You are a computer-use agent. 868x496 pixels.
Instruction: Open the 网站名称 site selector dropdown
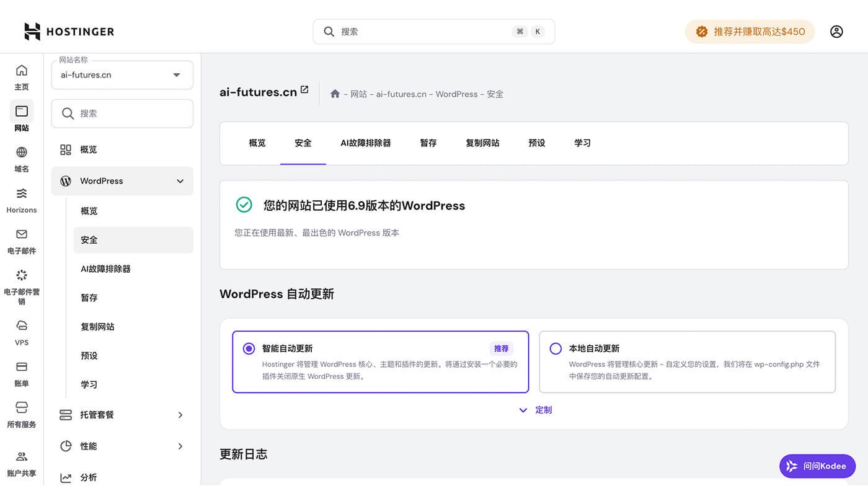coord(122,74)
